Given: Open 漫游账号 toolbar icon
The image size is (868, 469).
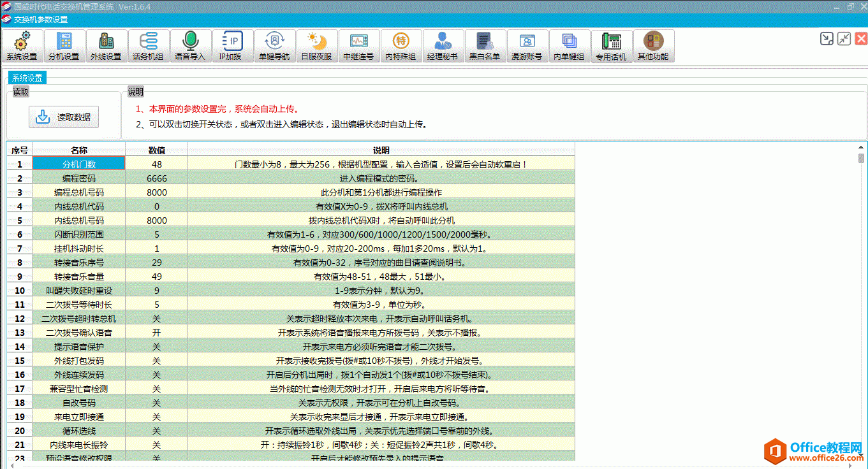Looking at the screenshot, I should click(x=527, y=47).
